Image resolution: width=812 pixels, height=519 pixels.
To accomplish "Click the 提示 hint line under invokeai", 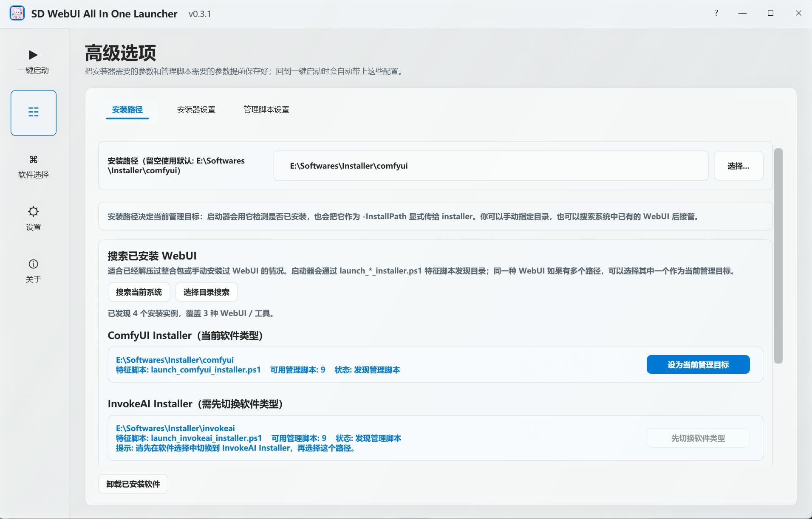I will 235,448.
